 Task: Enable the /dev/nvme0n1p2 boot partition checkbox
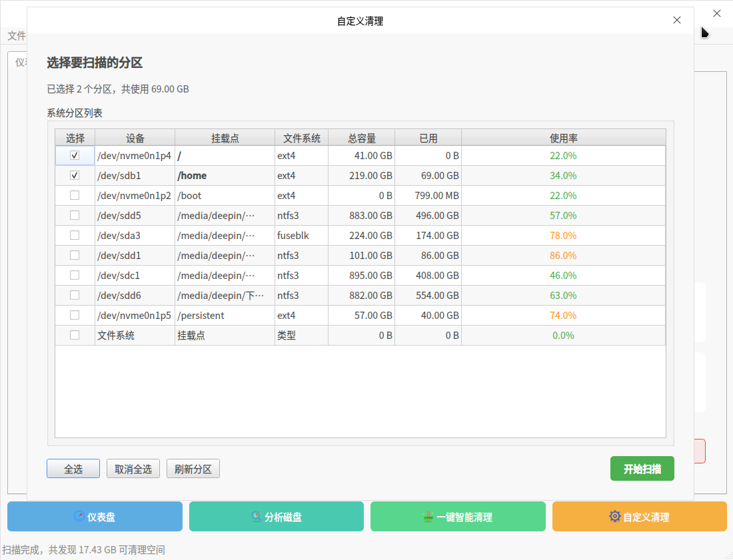pos(75,195)
